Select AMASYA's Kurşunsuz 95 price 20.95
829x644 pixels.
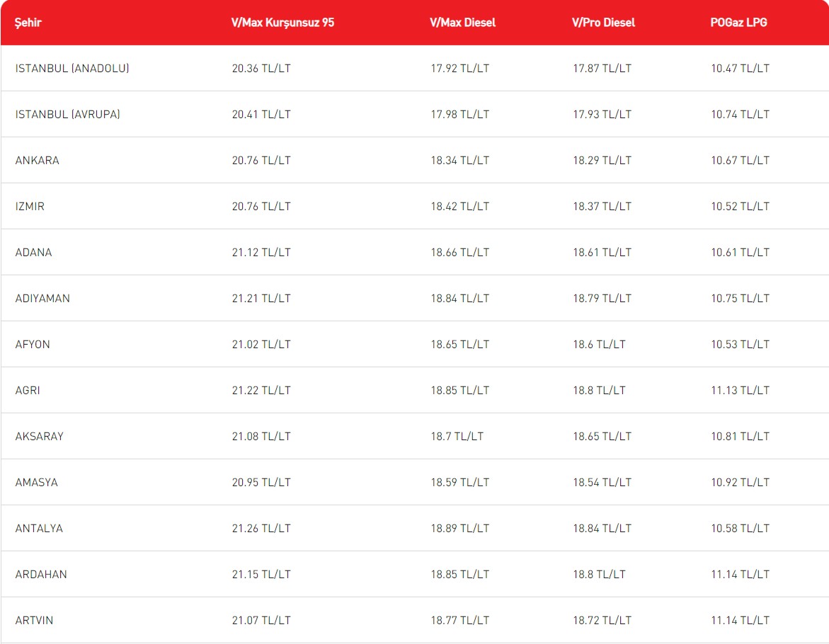pyautogui.click(x=261, y=483)
